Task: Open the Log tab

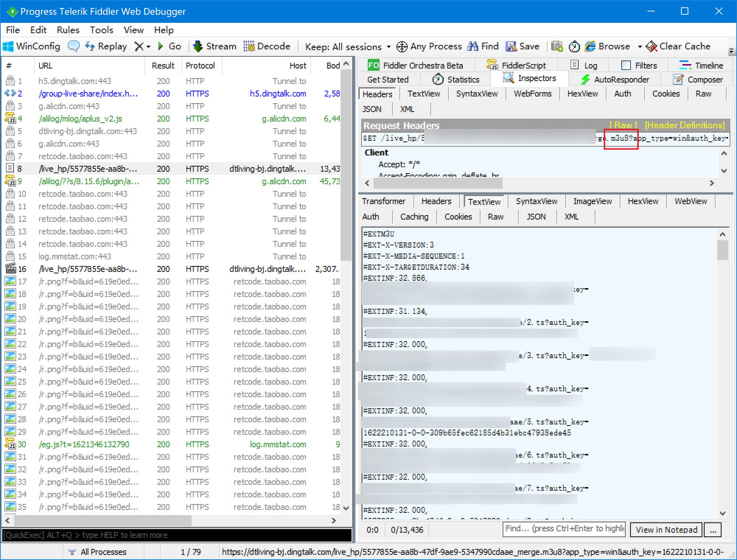Action: tap(584, 65)
